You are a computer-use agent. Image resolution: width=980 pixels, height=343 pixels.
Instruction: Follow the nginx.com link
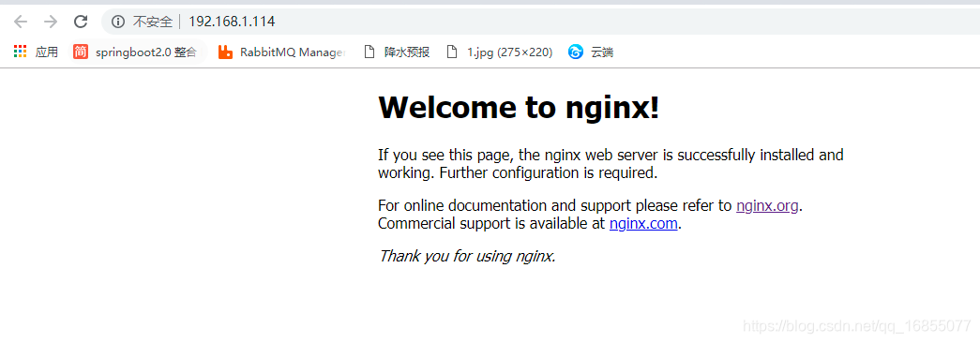pos(643,224)
